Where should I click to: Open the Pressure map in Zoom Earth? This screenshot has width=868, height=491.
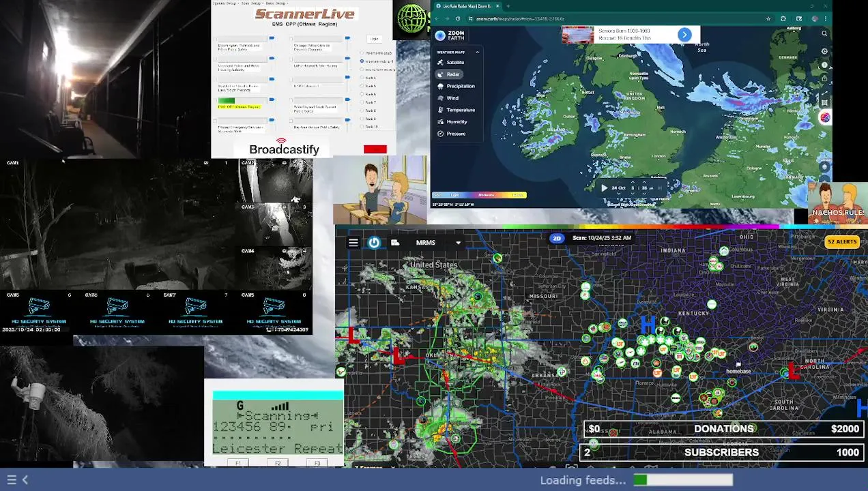point(452,134)
